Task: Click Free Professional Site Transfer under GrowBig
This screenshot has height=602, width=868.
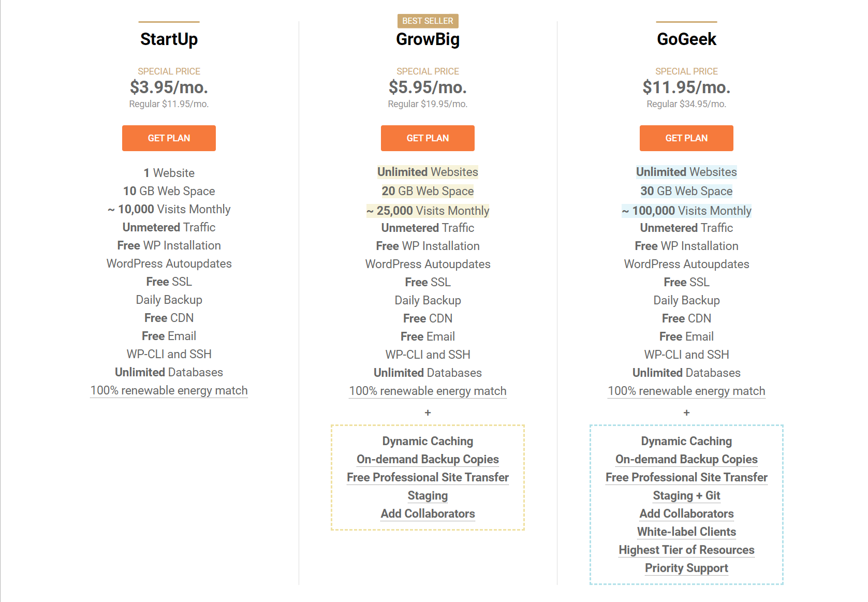Action: 428,477
